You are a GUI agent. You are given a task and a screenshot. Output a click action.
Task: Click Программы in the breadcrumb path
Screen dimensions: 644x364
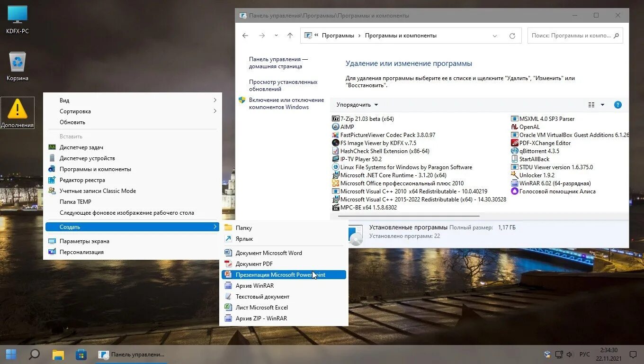coord(338,36)
